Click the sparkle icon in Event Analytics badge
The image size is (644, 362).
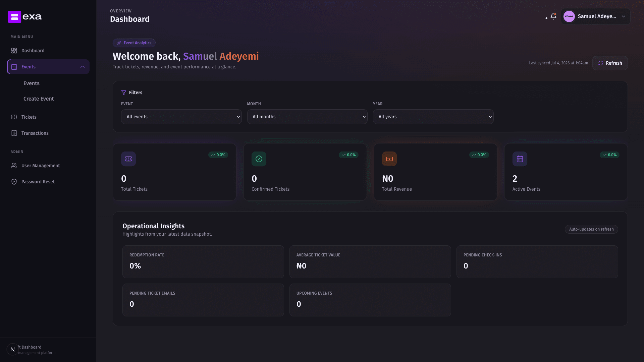pyautogui.click(x=119, y=43)
